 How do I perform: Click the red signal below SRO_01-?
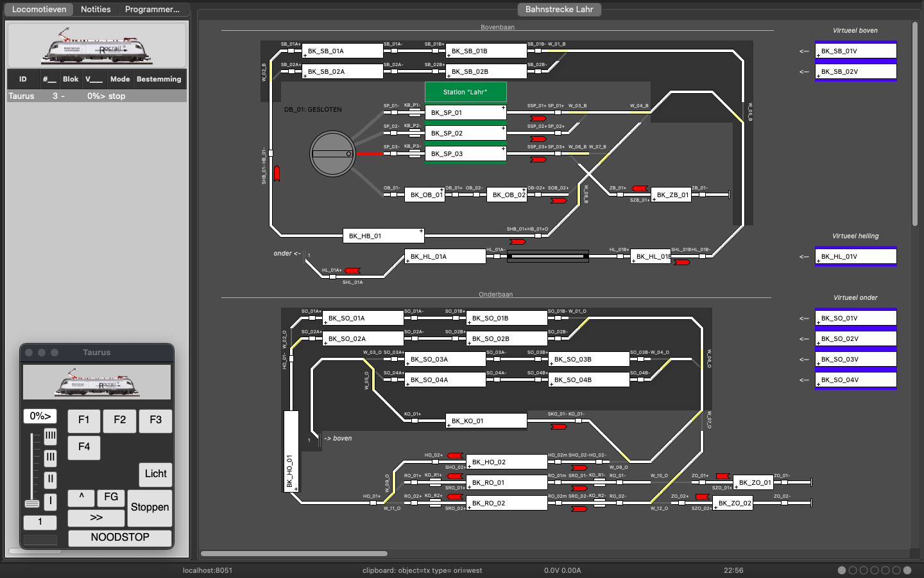click(x=579, y=488)
